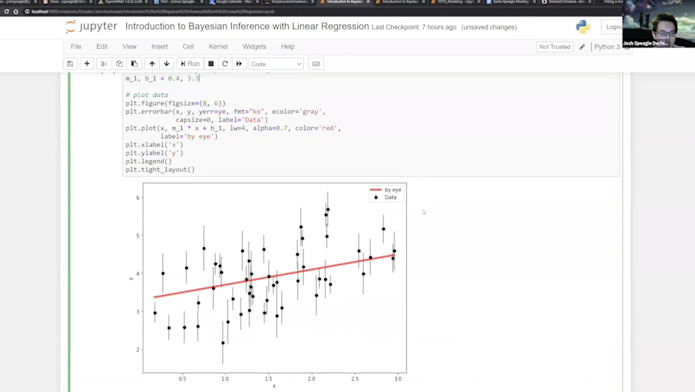Image resolution: width=695 pixels, height=392 pixels.
Task: Open the File menu
Action: (x=76, y=47)
